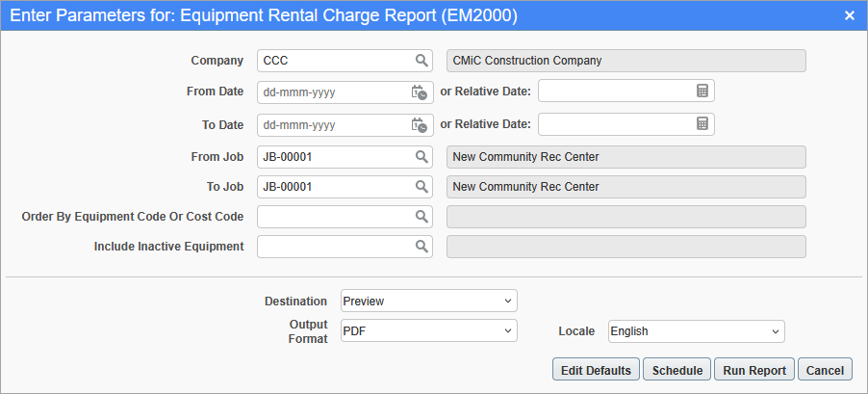The height and width of the screenshot is (394, 868).
Task: Expand the Destination dropdown showing Preview
Action: 429,301
